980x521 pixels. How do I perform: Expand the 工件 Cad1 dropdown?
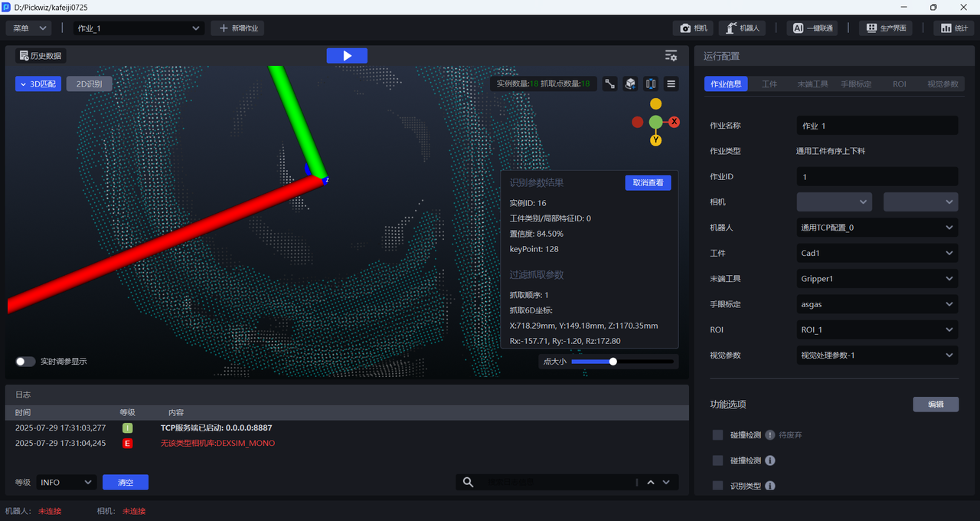pyautogui.click(x=877, y=253)
